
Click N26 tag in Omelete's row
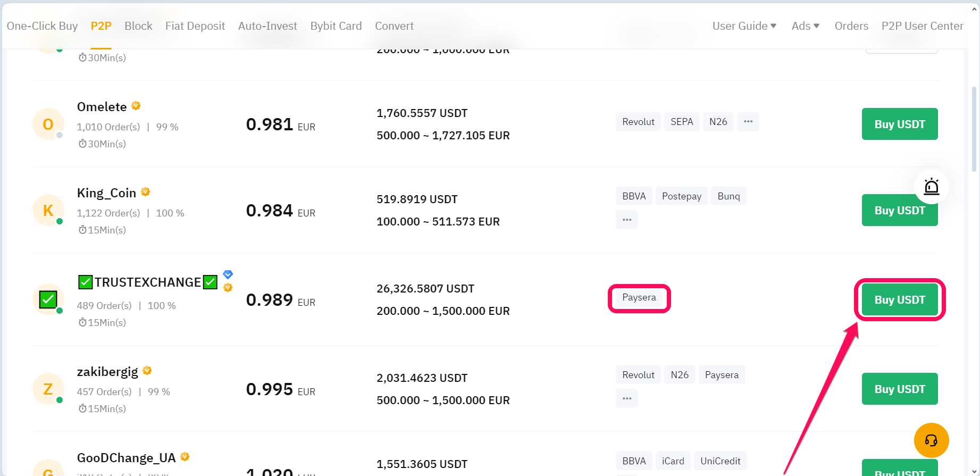[x=718, y=121]
